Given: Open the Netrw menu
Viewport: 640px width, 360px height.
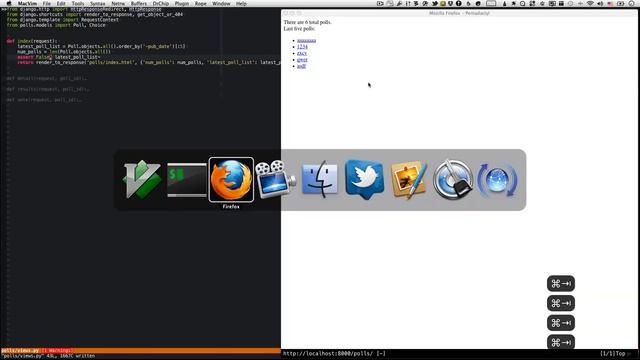Looking at the screenshot, I should pos(118,3).
